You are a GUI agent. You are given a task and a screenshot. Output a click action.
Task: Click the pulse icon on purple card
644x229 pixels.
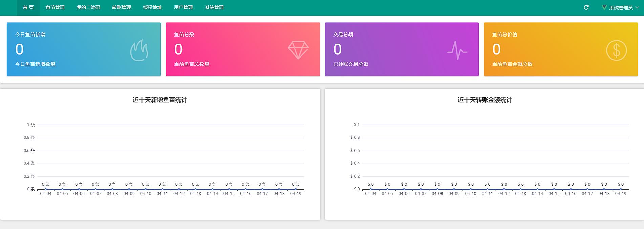(457, 50)
